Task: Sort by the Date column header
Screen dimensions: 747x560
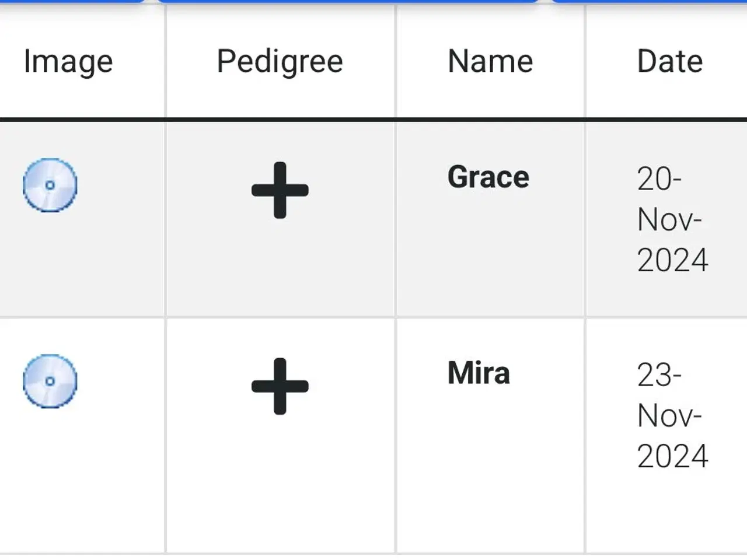Action: tap(670, 61)
